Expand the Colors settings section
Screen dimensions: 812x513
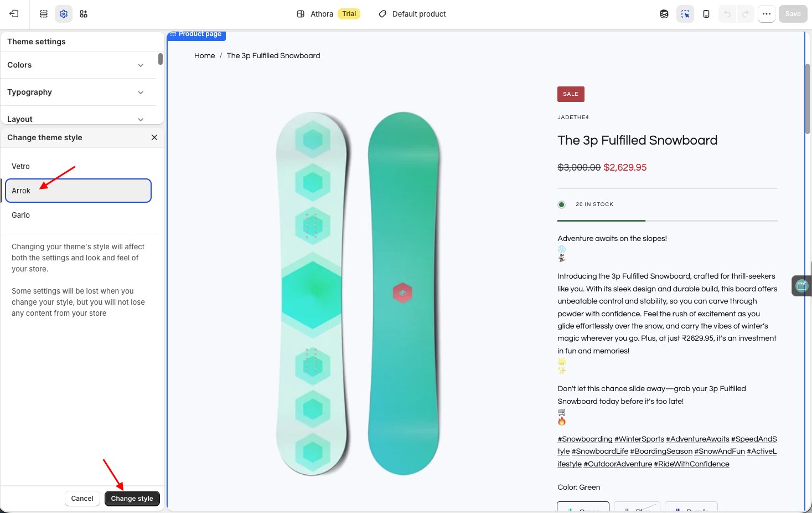point(78,65)
